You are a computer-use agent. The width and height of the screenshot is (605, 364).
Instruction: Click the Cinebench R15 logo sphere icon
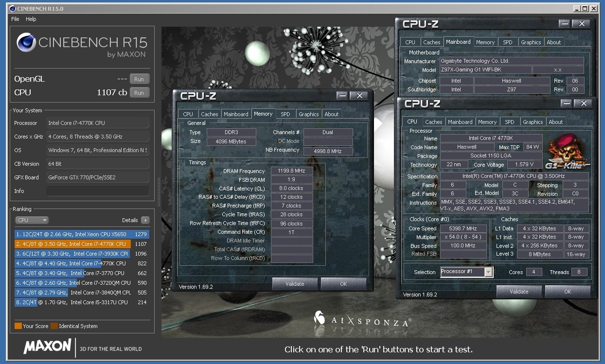[26, 43]
